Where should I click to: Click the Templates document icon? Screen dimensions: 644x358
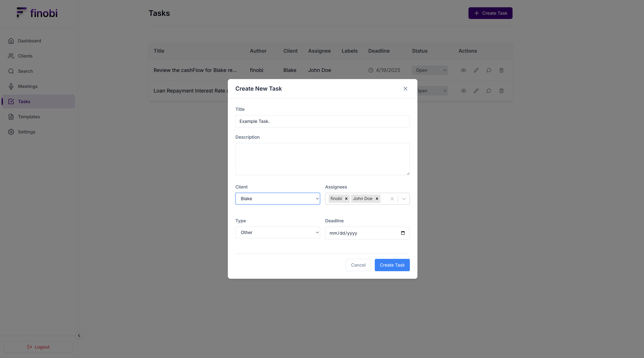[11, 117]
